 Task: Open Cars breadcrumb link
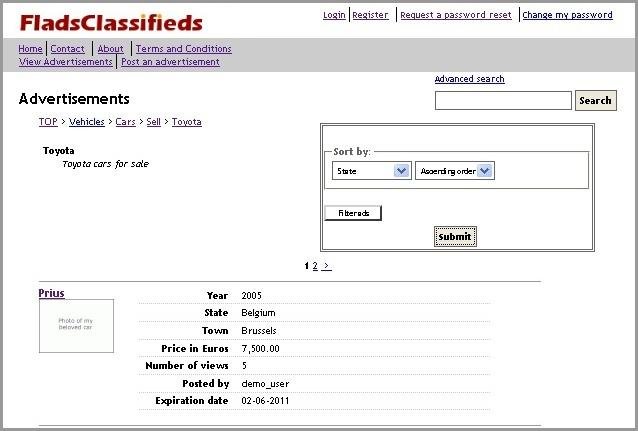point(125,122)
